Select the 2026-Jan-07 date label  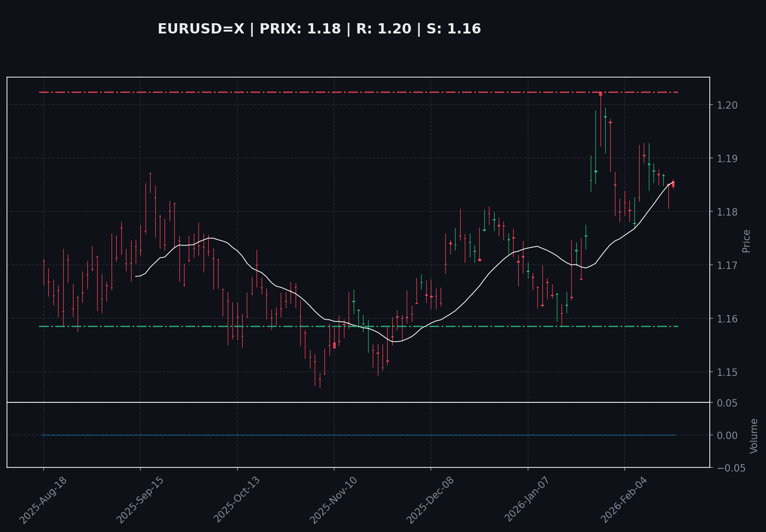click(x=527, y=499)
